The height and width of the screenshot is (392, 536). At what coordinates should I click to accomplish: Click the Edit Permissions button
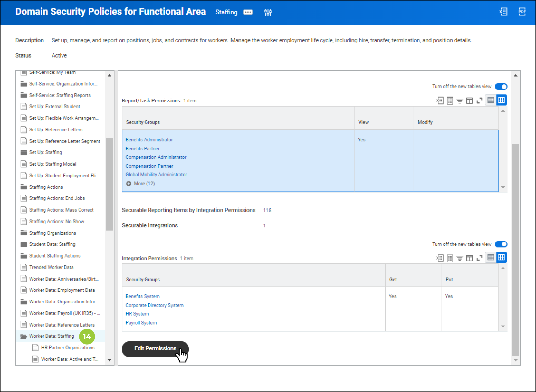coord(155,349)
